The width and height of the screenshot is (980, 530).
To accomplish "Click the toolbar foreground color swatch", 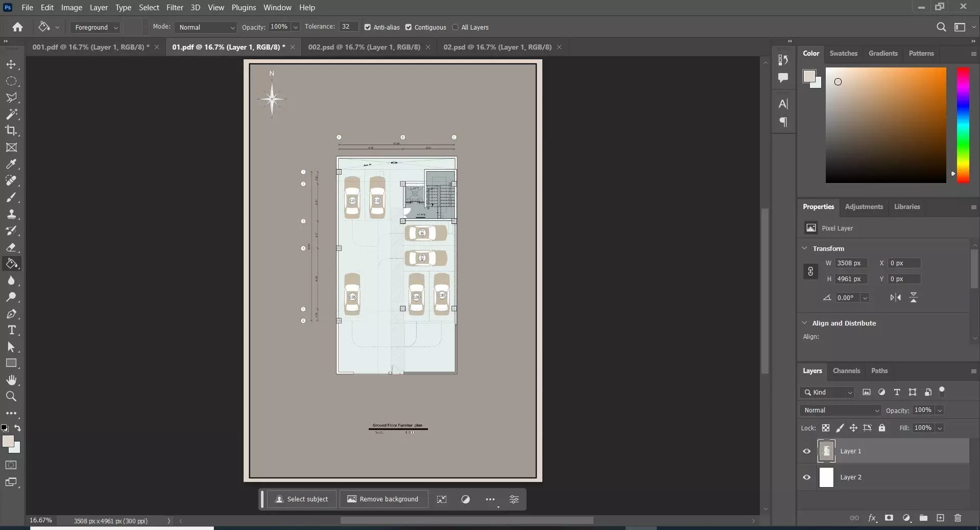I will click(8, 442).
